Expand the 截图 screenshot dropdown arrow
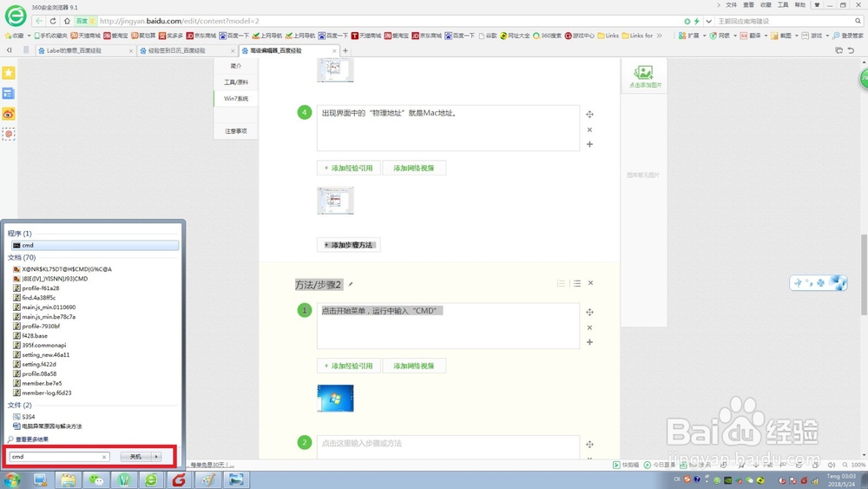 [x=797, y=36]
